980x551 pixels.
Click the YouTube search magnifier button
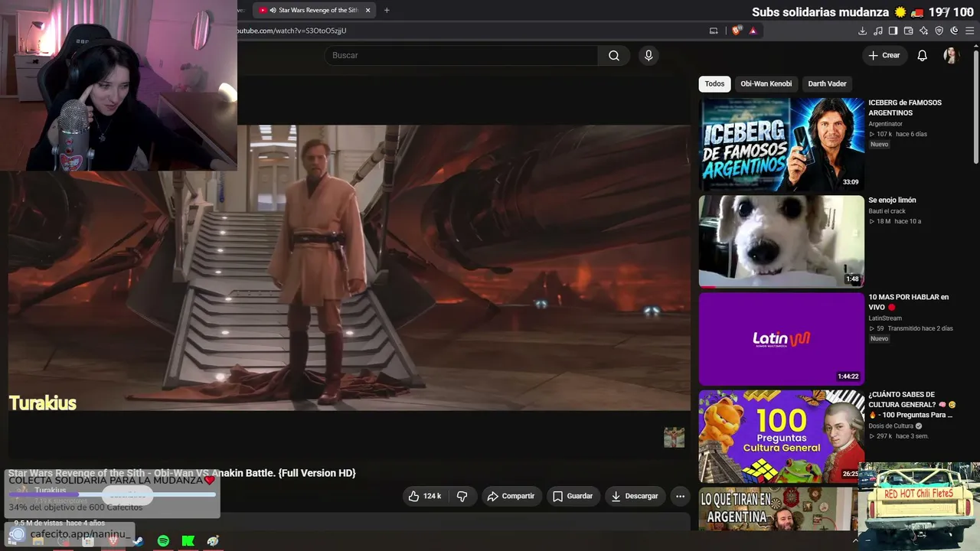614,55
